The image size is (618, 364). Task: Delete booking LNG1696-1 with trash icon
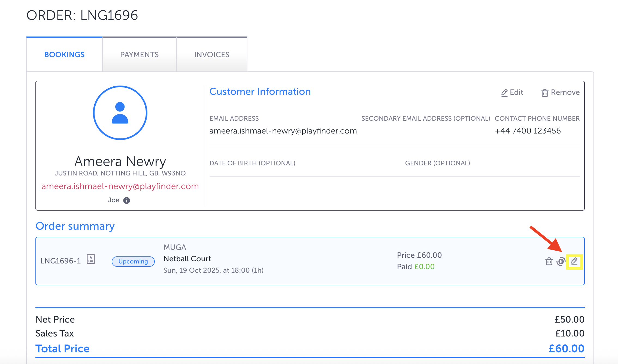(549, 262)
